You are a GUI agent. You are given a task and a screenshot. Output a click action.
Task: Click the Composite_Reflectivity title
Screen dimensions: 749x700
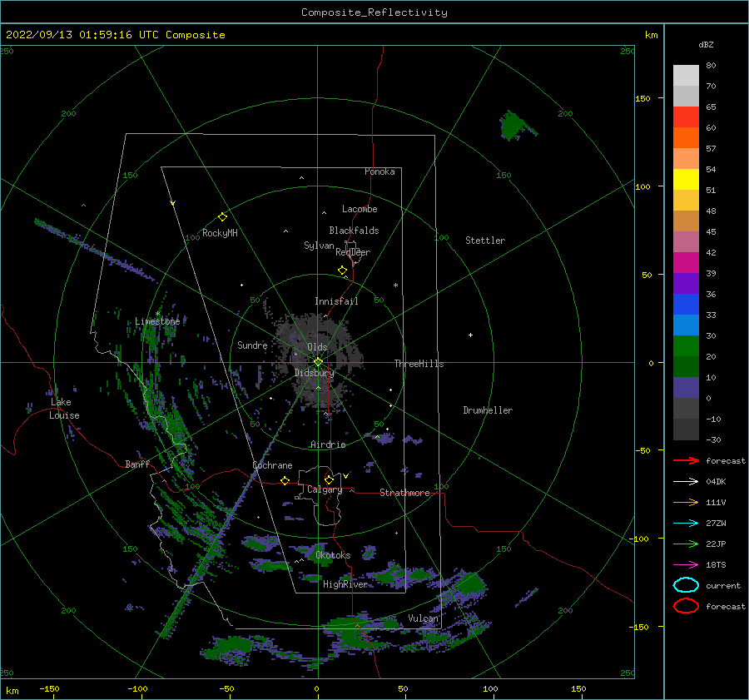pyautogui.click(x=374, y=12)
